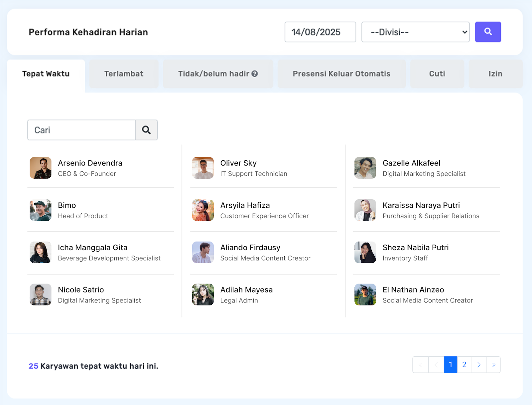Image resolution: width=532 pixels, height=405 pixels.
Task: Click the date field showing 14/08/2025
Action: tap(320, 32)
